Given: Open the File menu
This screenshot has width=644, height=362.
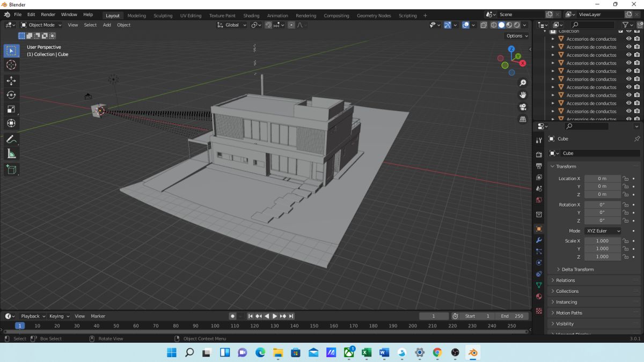Looking at the screenshot, I should point(18,14).
